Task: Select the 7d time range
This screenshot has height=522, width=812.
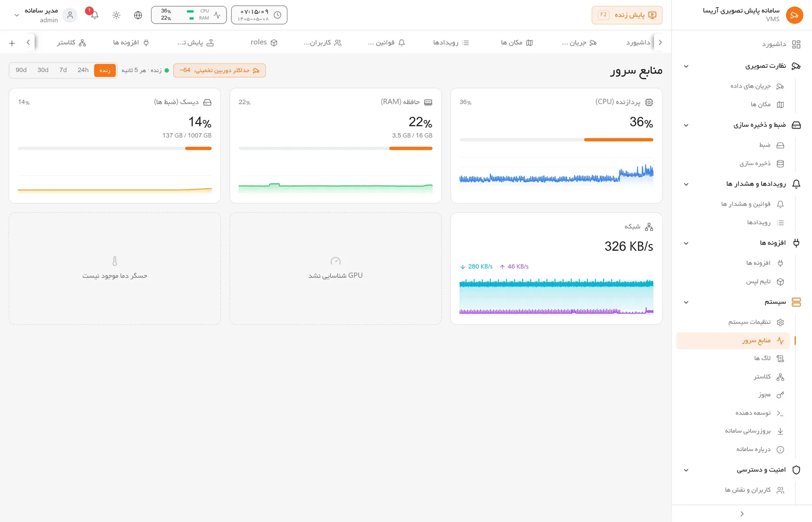Action: [x=63, y=70]
